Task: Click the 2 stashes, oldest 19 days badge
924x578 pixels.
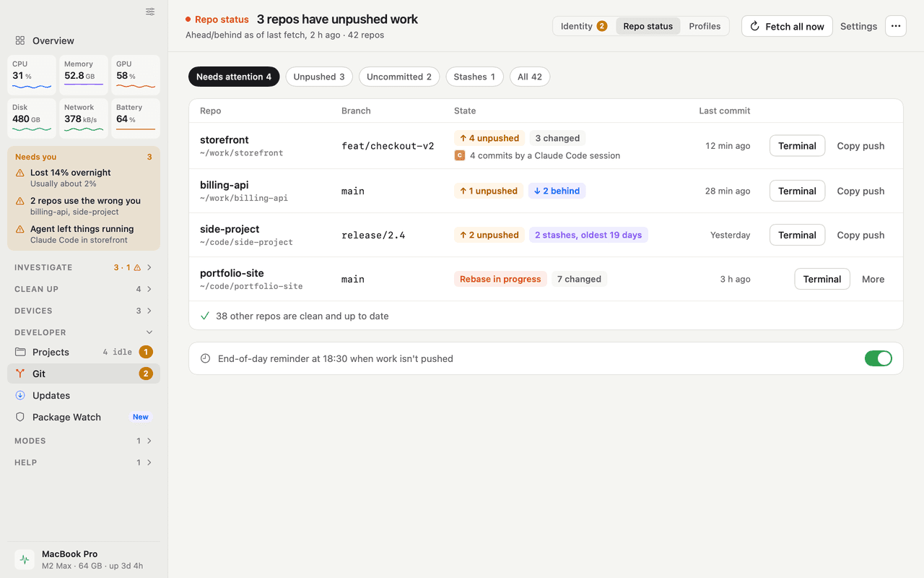Action: 588,235
